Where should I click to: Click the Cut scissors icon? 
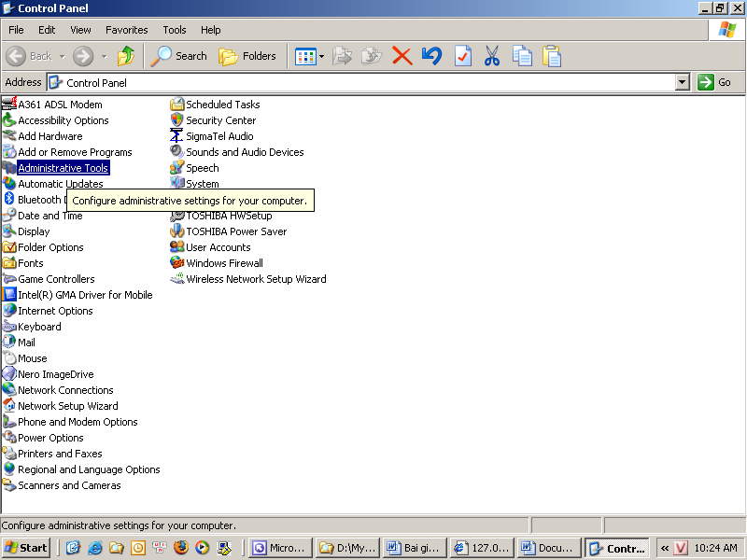pyautogui.click(x=492, y=56)
